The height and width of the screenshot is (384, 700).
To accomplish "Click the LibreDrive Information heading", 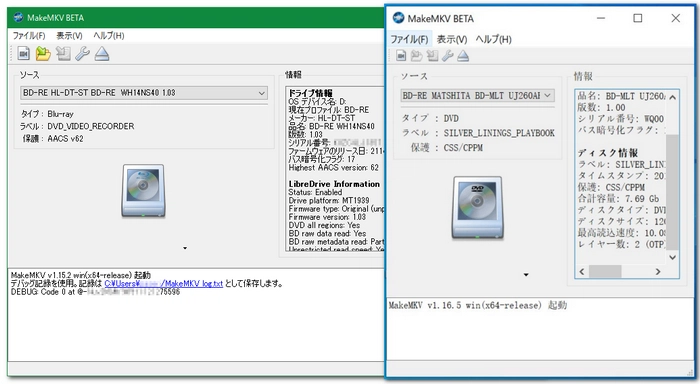I will click(334, 184).
